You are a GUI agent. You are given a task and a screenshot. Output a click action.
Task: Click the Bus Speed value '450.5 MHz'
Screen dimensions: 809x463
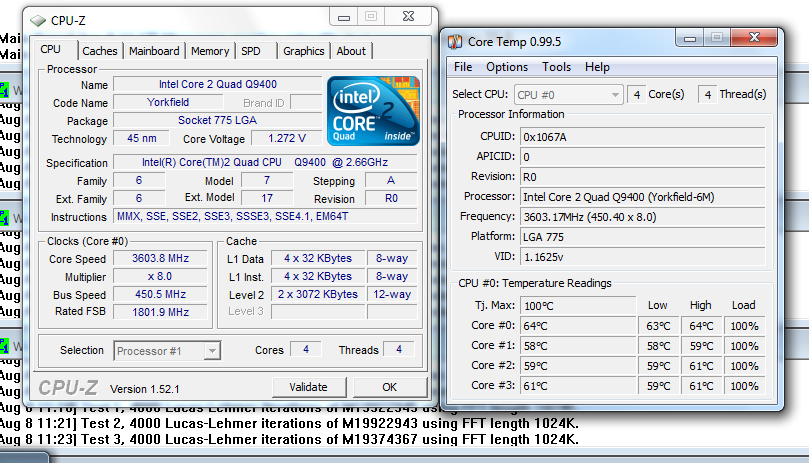point(160,294)
